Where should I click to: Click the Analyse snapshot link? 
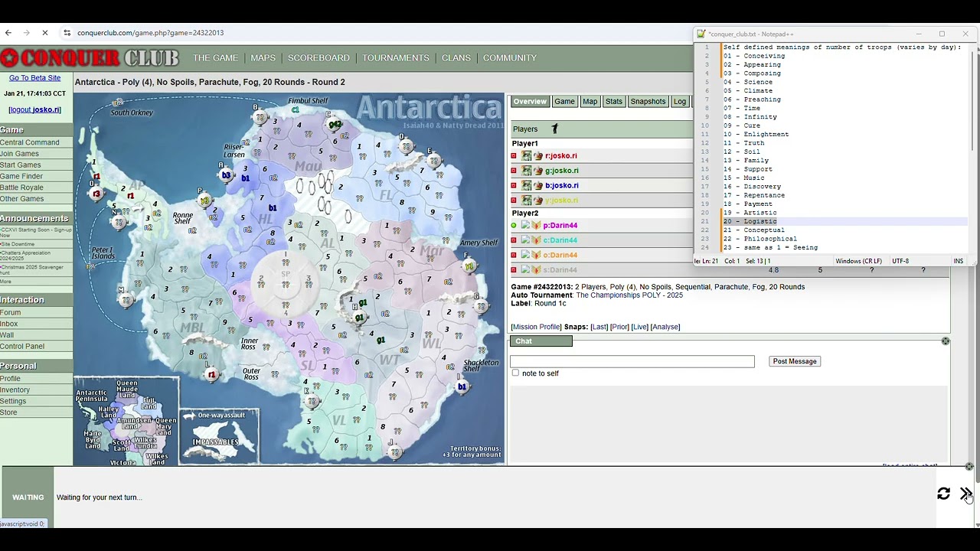(665, 328)
